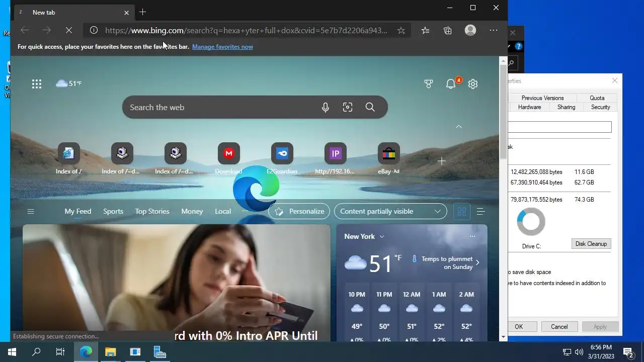Select Sports feed tab
The height and width of the screenshot is (362, 644).
pyautogui.click(x=113, y=211)
